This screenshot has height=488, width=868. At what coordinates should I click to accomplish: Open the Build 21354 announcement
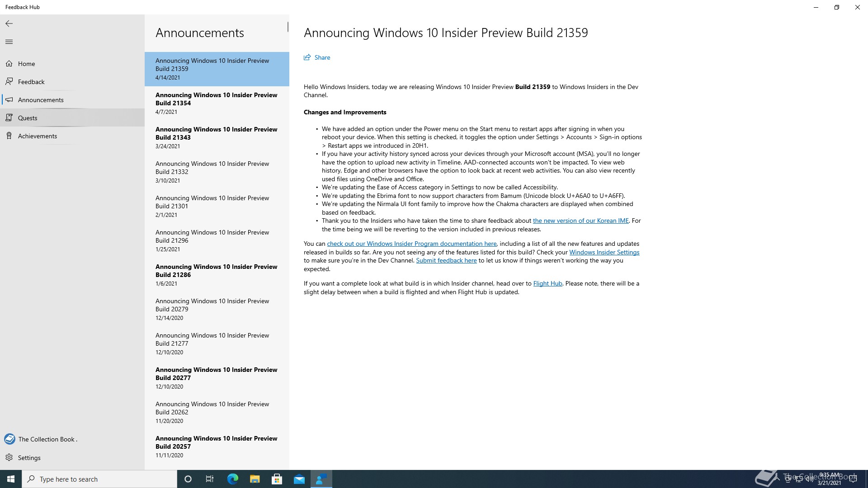217,103
